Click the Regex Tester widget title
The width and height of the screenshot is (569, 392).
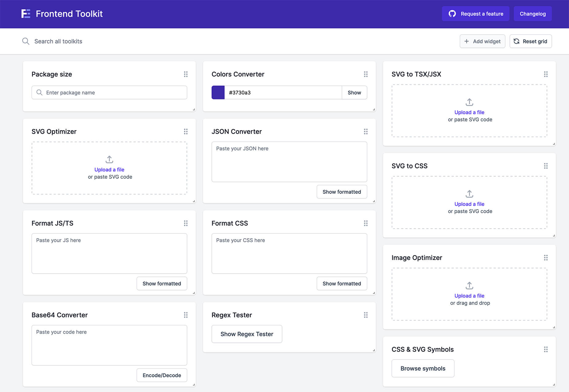pos(232,315)
